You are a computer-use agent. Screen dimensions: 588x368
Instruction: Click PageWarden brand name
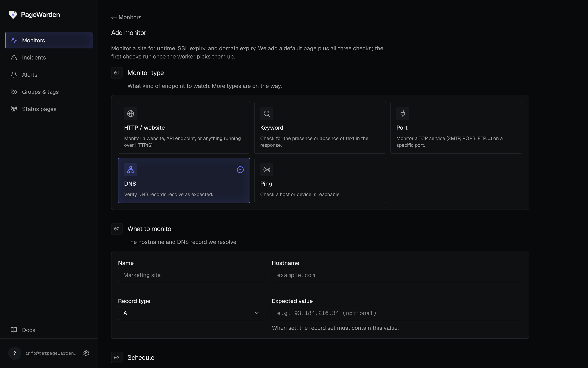coord(40,15)
